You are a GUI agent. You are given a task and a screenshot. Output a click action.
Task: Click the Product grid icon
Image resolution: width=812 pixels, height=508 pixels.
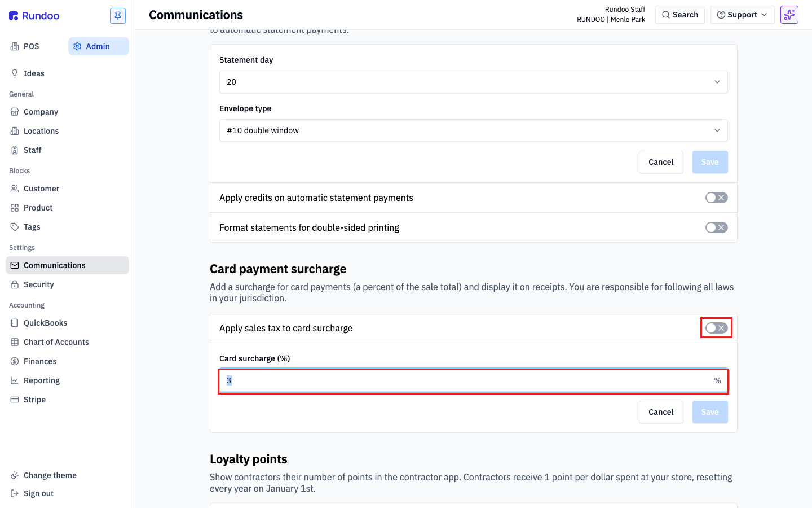[x=15, y=208]
